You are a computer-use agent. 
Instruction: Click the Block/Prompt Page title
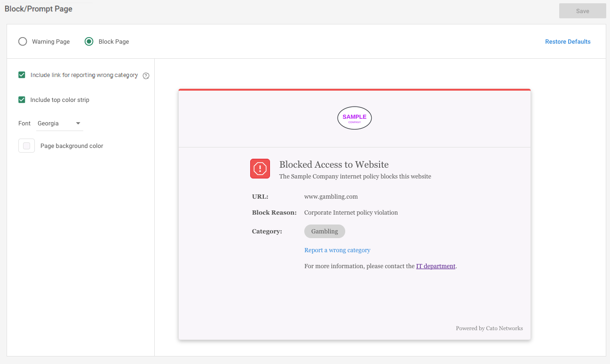pos(39,9)
